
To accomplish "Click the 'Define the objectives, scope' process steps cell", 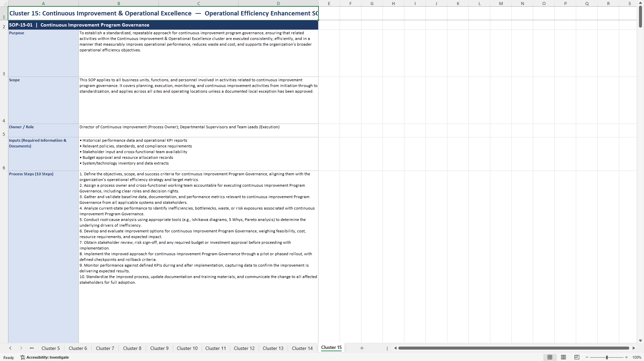I will point(198,257).
